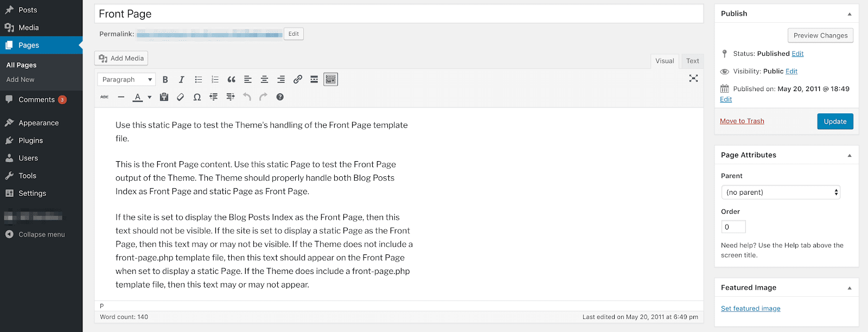The width and height of the screenshot is (868, 332).
Task: Open the Paragraph format dropdown
Action: click(x=126, y=79)
